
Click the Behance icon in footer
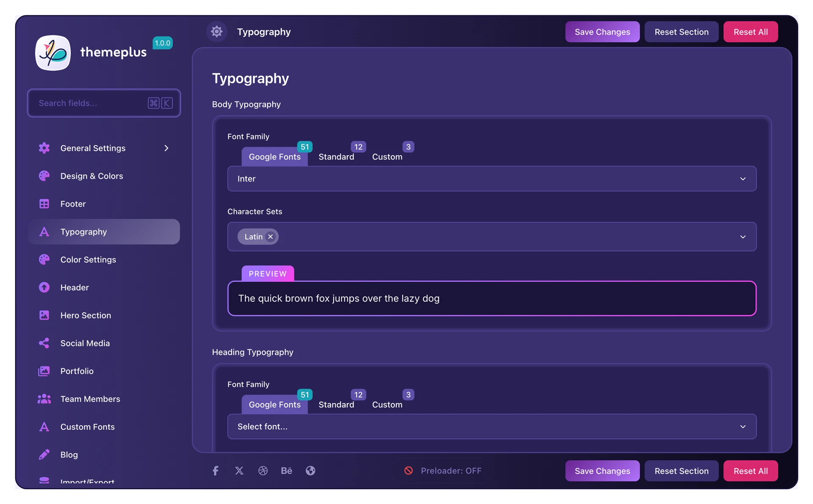pos(287,471)
